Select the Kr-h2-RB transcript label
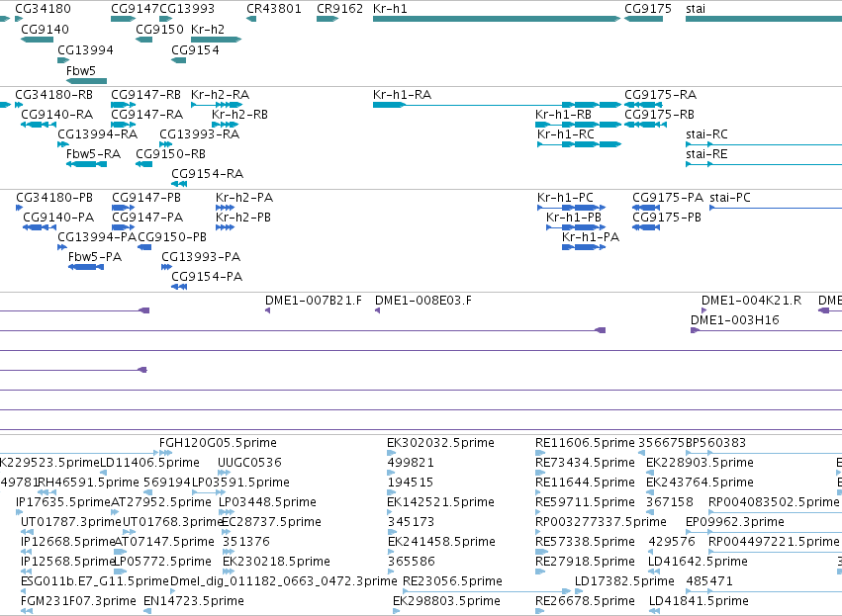This screenshot has height=616, width=842. coord(239,115)
